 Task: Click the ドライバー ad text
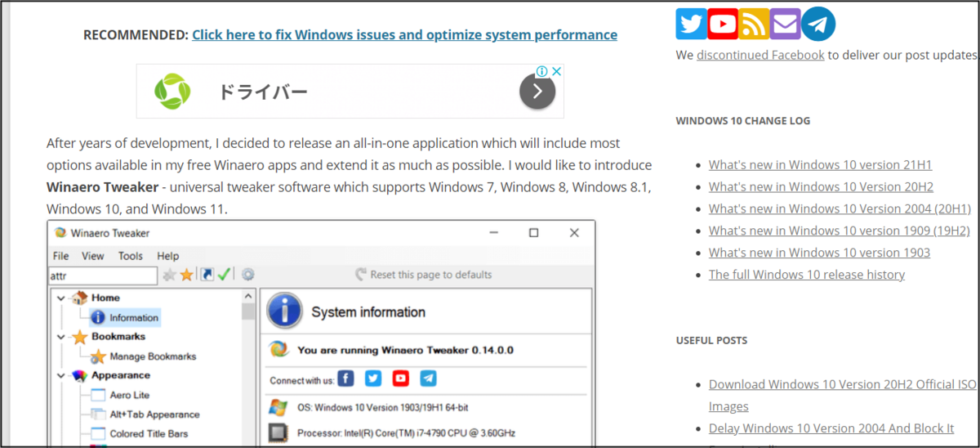[263, 92]
